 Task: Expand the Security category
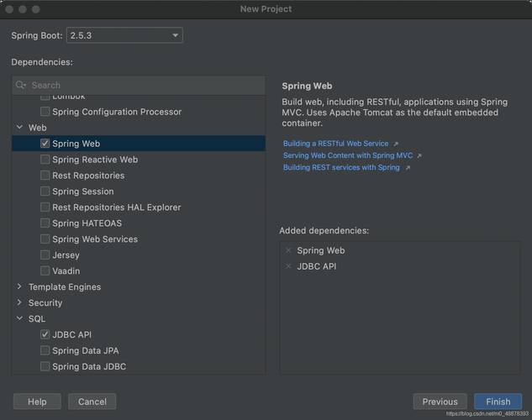(x=19, y=303)
